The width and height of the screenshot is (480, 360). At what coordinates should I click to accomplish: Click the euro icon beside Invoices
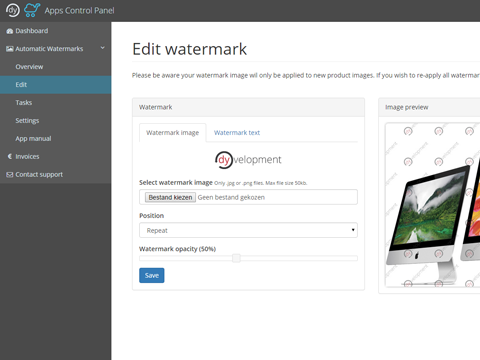point(10,156)
